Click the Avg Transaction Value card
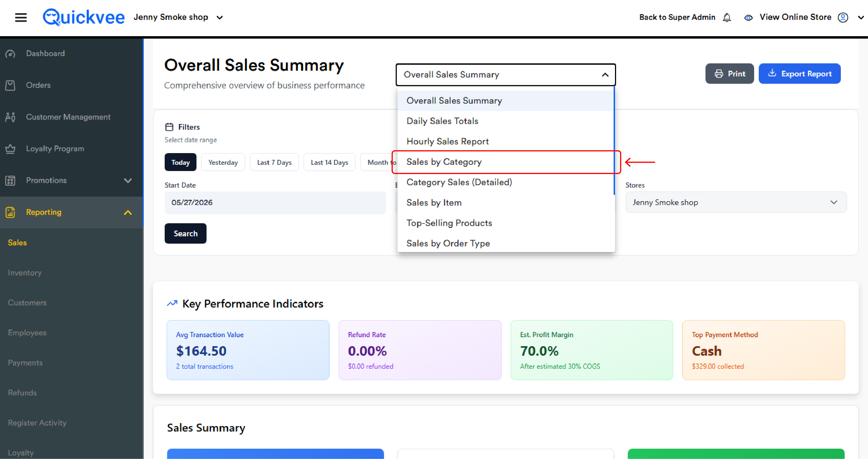868x459 pixels. (x=248, y=350)
